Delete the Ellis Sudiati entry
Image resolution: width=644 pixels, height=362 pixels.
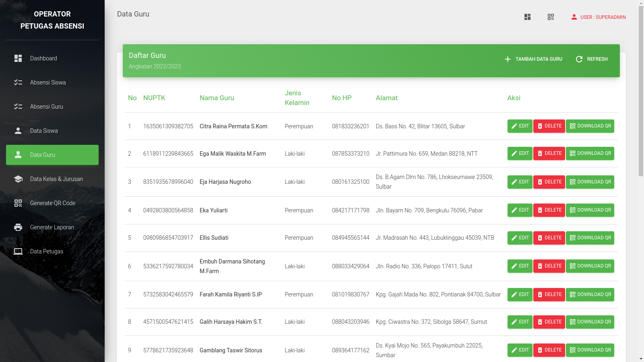point(549,238)
